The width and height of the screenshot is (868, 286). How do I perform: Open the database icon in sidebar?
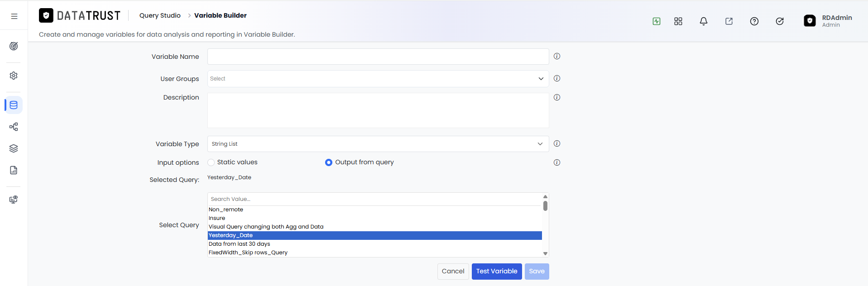[x=14, y=105]
